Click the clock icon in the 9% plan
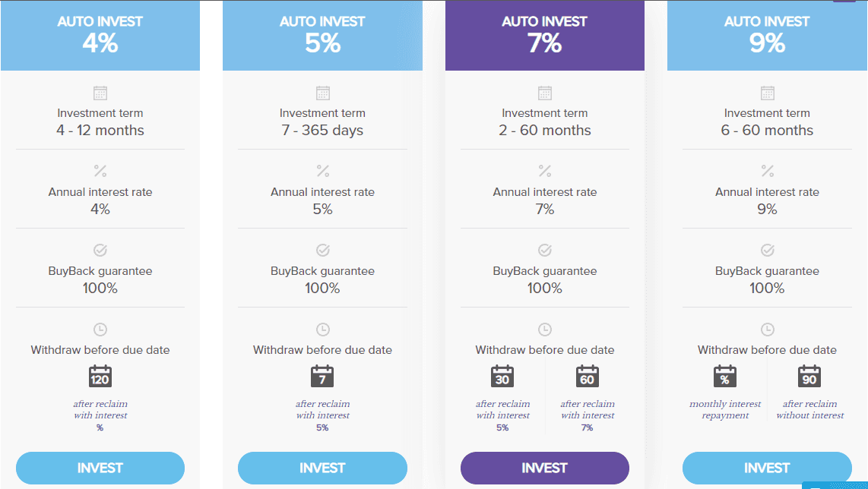 [767, 330]
